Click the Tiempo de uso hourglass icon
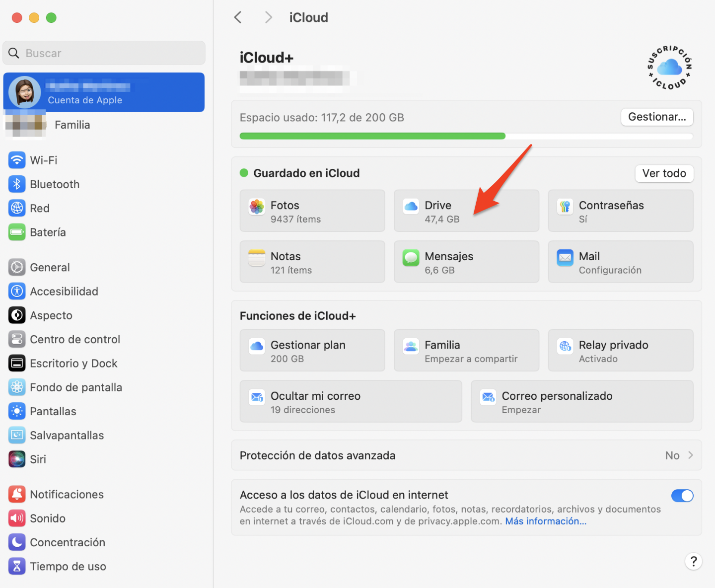Screen dimensions: 715x588 point(17,566)
